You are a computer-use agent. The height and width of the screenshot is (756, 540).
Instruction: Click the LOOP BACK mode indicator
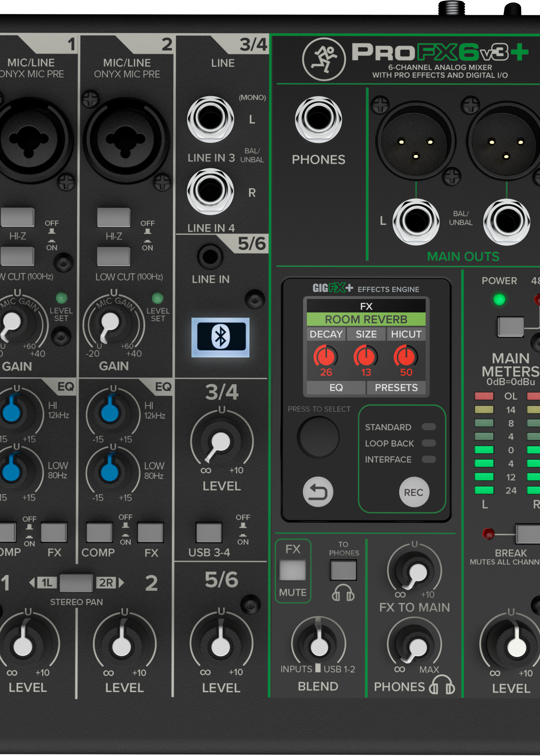428,443
